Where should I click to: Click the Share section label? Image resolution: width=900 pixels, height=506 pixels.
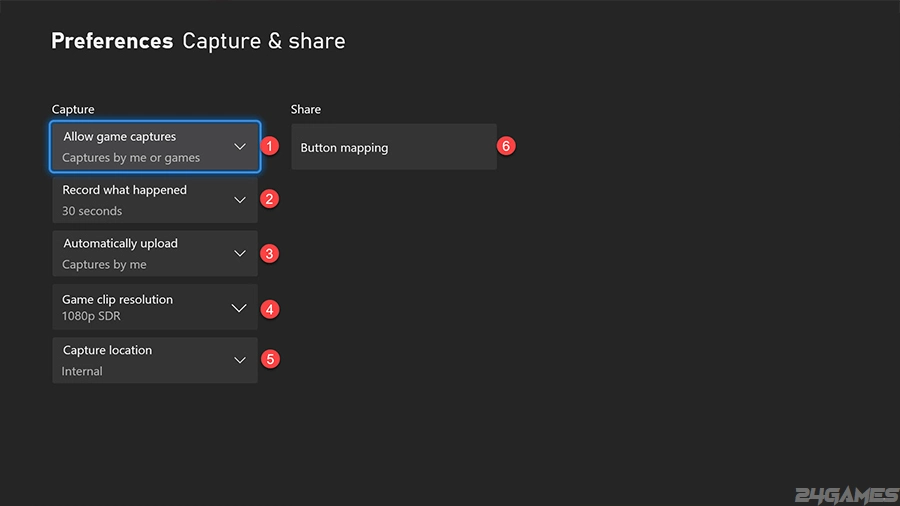(x=306, y=109)
